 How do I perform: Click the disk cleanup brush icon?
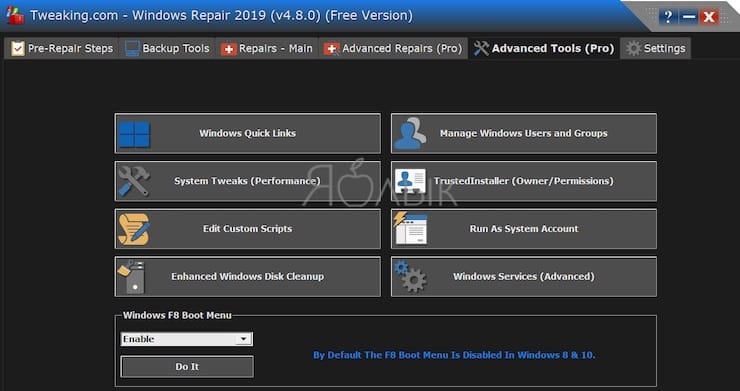pyautogui.click(x=132, y=277)
